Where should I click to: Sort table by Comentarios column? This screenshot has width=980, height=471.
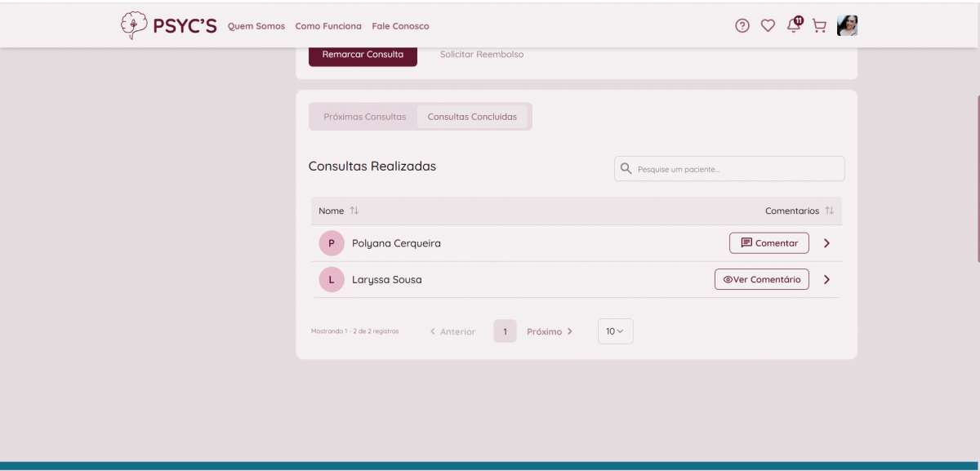(x=829, y=211)
